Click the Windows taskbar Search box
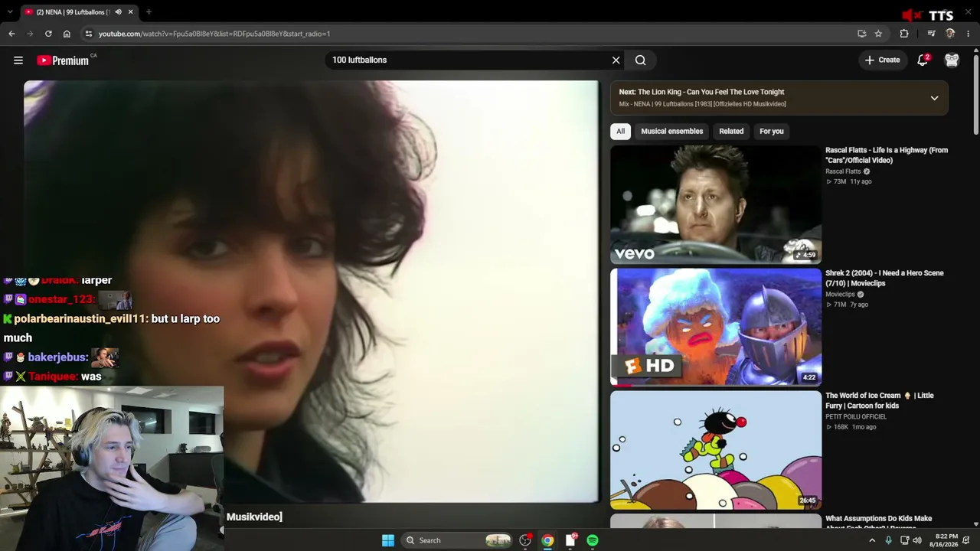The image size is (980, 551). (x=457, y=540)
